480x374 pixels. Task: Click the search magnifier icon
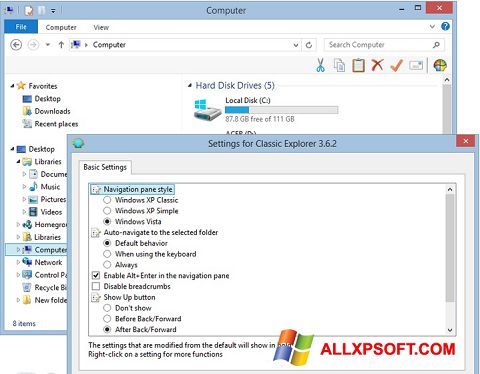[x=436, y=45]
